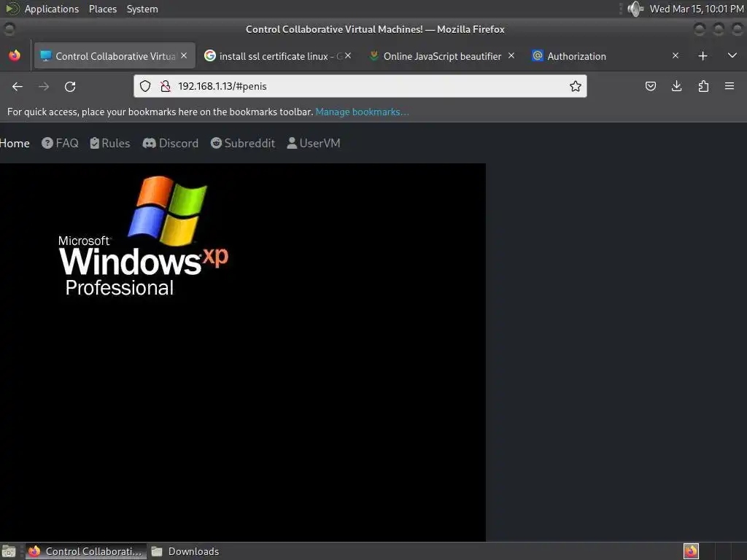Switch to the Control Collaborative Virtual Machines tab
The height and width of the screenshot is (560, 747).
[115, 55]
